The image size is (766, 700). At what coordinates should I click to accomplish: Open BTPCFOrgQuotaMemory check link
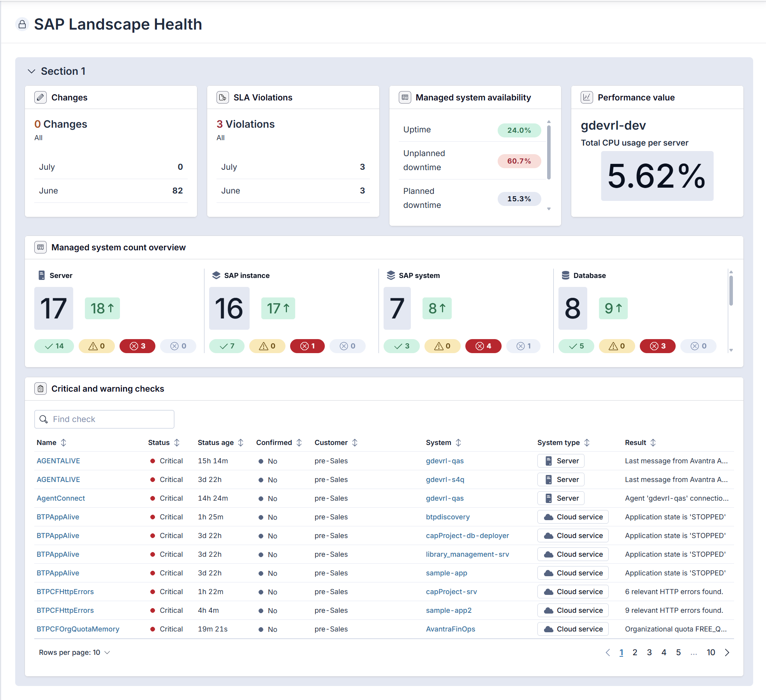(78, 629)
